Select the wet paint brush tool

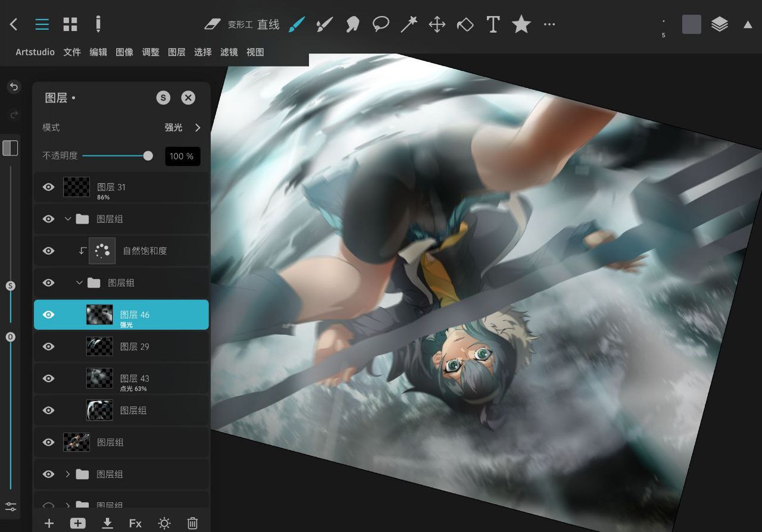tap(324, 24)
